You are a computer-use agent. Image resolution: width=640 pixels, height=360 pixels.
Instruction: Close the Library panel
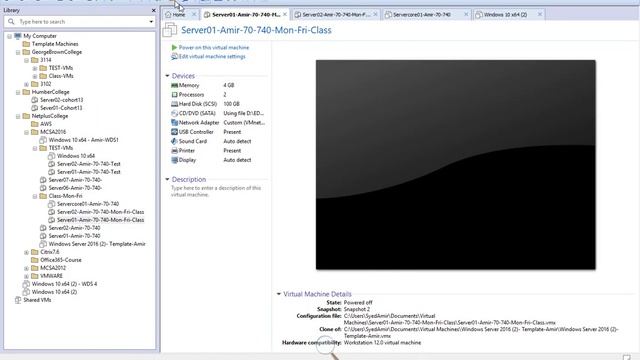pyautogui.click(x=153, y=10)
